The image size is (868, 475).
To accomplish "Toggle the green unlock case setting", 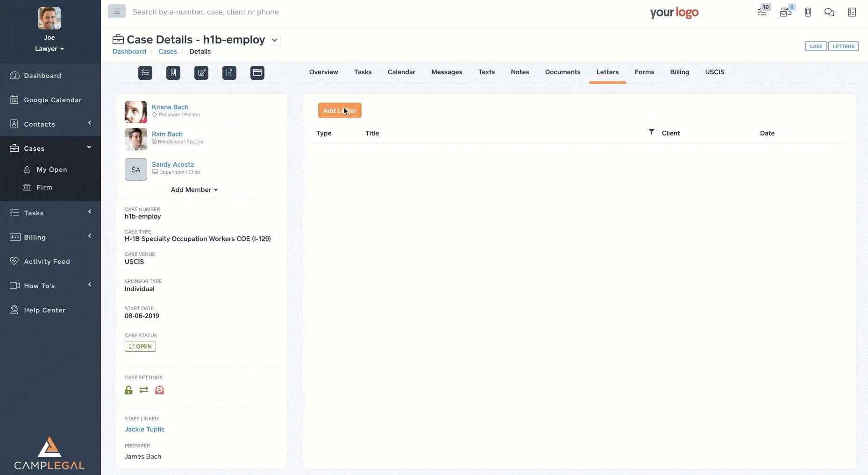I will pyautogui.click(x=128, y=390).
